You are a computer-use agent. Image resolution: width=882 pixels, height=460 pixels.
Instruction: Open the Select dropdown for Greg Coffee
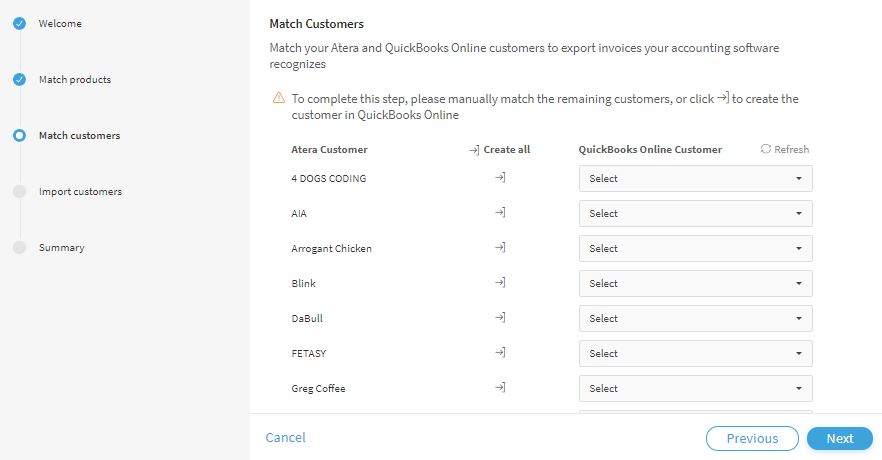695,389
